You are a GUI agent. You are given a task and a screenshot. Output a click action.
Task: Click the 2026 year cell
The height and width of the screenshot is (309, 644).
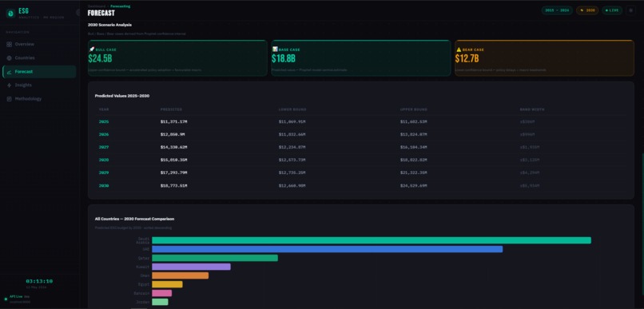104,135
